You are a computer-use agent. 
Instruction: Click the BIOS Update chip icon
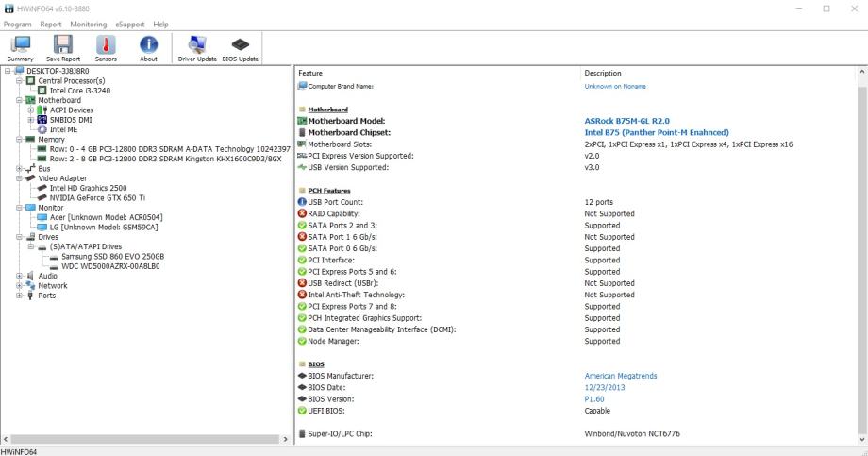240,46
